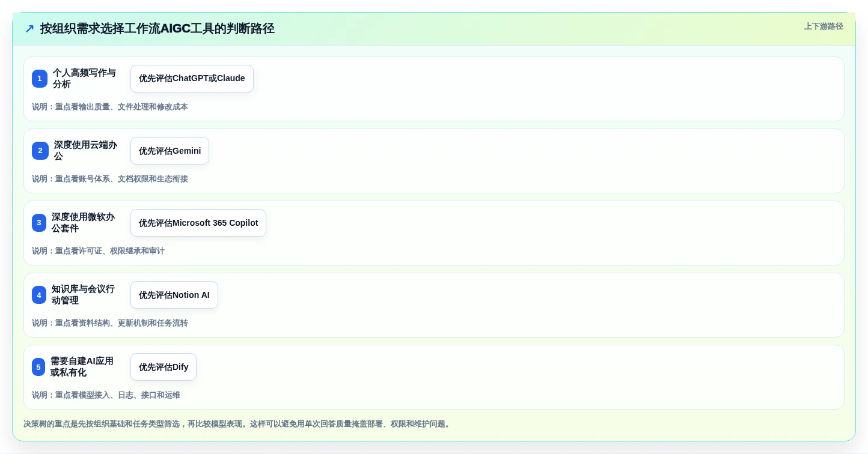Click the 上下游路径 label in header
Screen dimensions: 868x454
[824, 26]
